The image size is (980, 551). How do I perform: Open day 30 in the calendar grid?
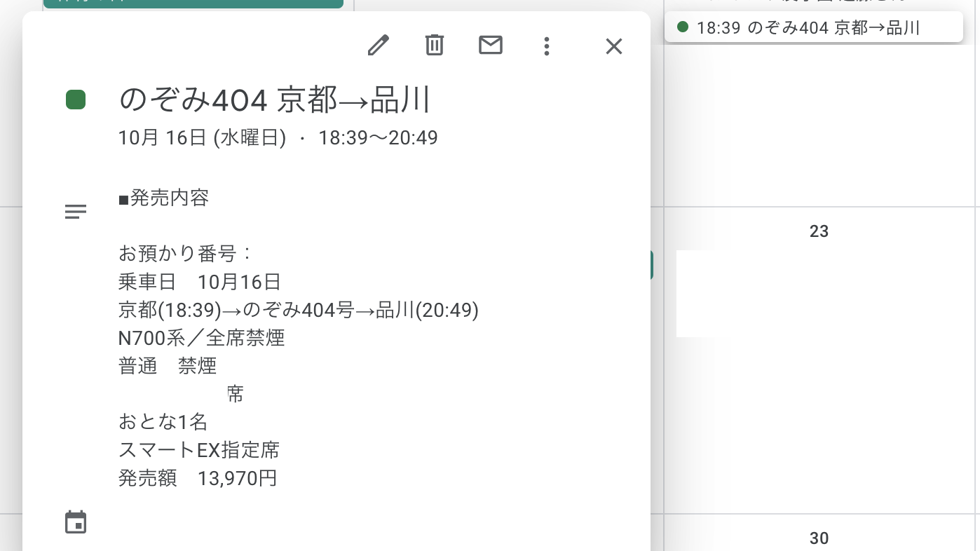(819, 538)
